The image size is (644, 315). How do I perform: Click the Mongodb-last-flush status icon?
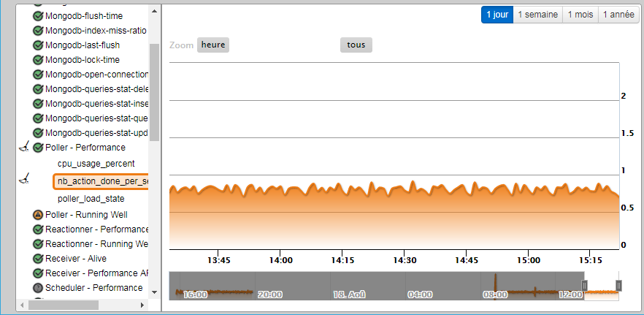tap(38, 45)
